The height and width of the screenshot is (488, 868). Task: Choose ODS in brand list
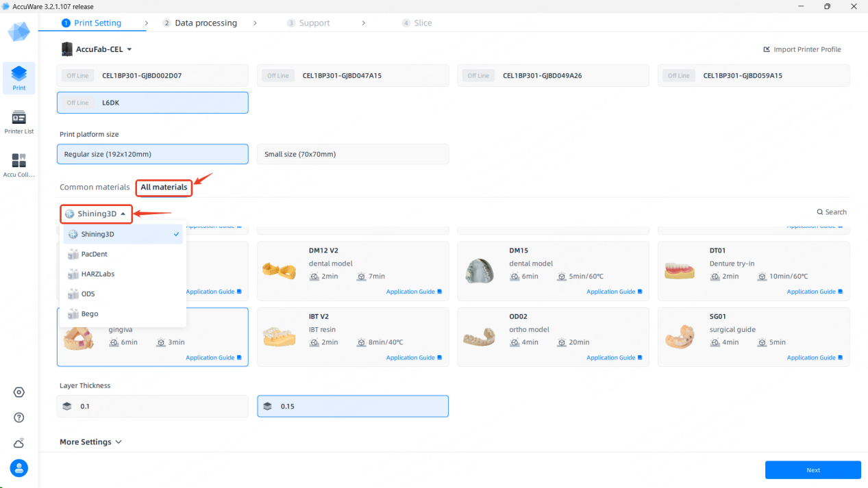(x=123, y=294)
